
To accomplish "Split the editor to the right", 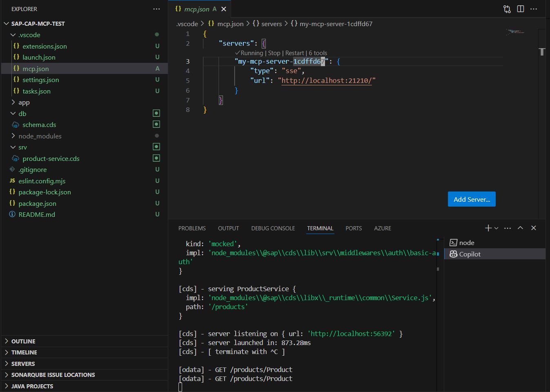I will (521, 9).
